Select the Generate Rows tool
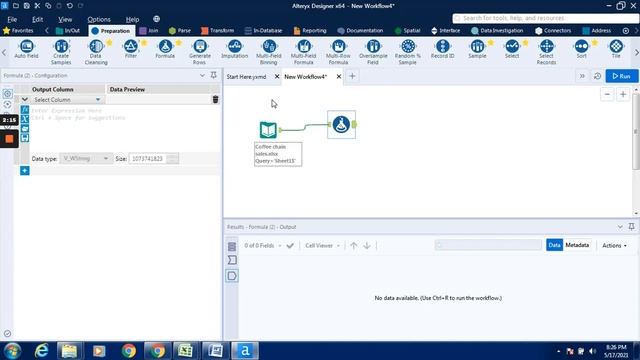Screen dimensions: 640x360 click(200, 52)
